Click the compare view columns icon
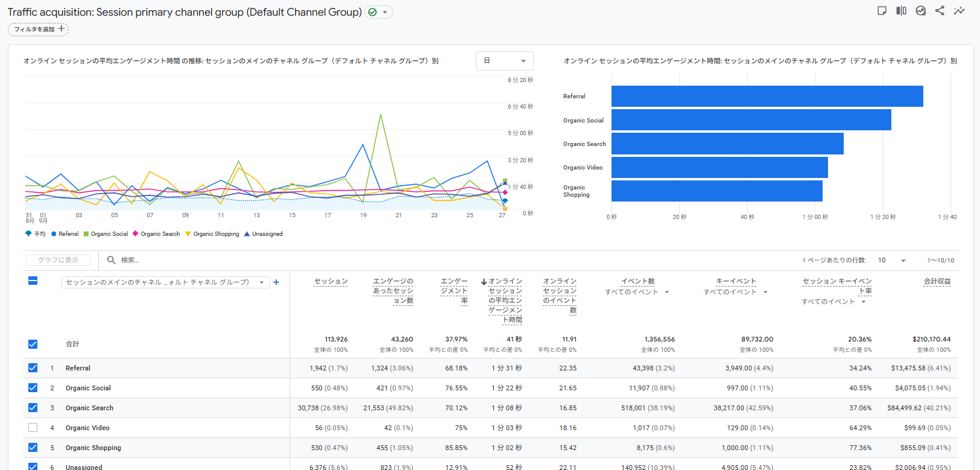Viewport: 980px width, 470px height. click(901, 11)
